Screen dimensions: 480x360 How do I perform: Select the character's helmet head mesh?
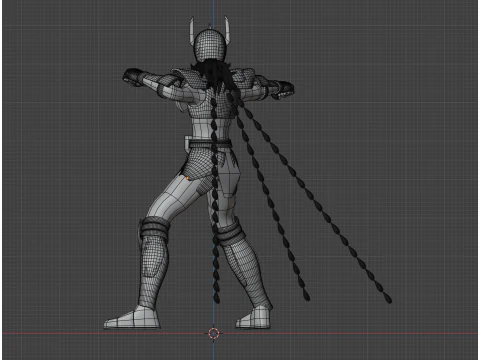click(209, 45)
